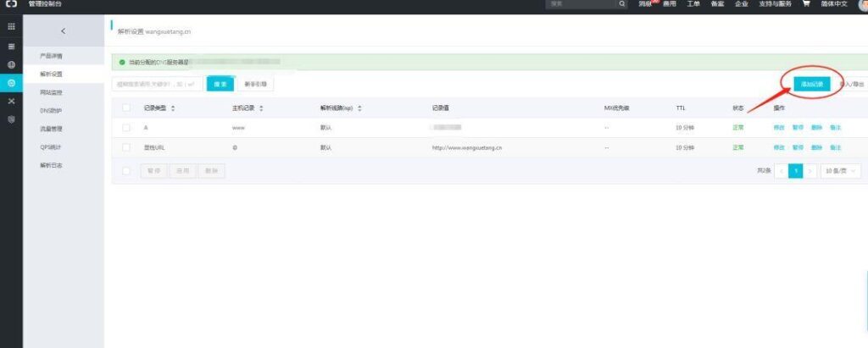Click the @ host record cell
This screenshot has width=868, height=348.
click(x=236, y=147)
